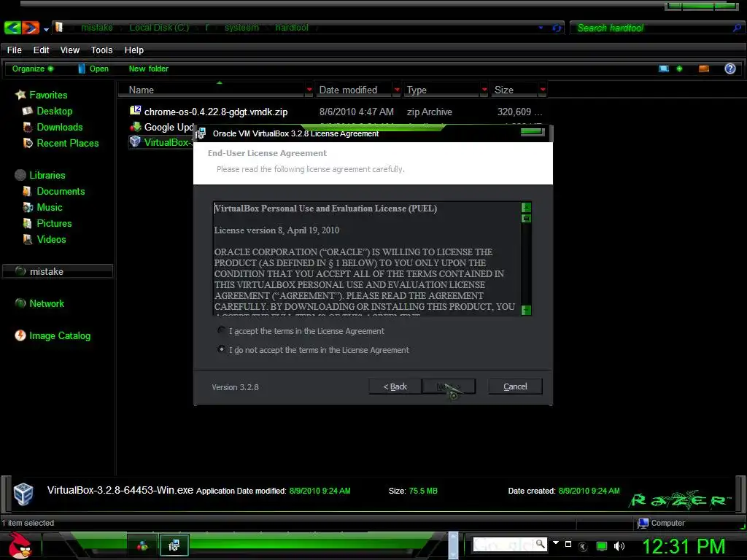The image size is (747, 560).
Task: Open Videos library in sidebar
Action: pos(51,239)
